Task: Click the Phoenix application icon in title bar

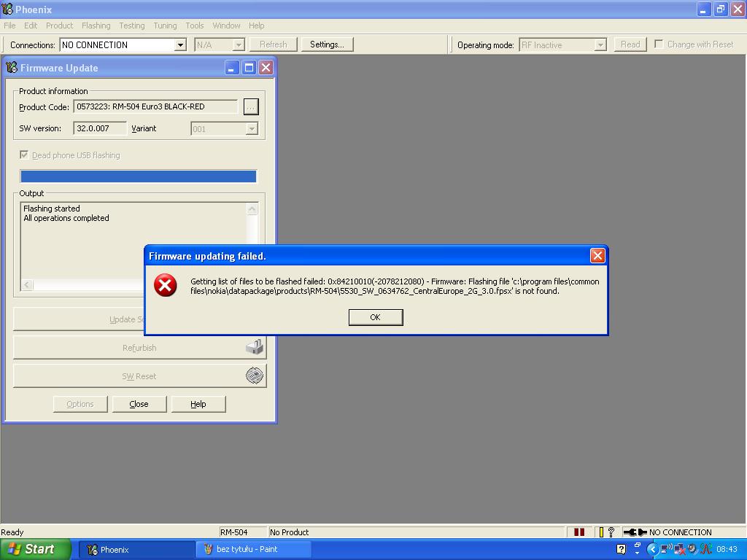Action: 7,9
